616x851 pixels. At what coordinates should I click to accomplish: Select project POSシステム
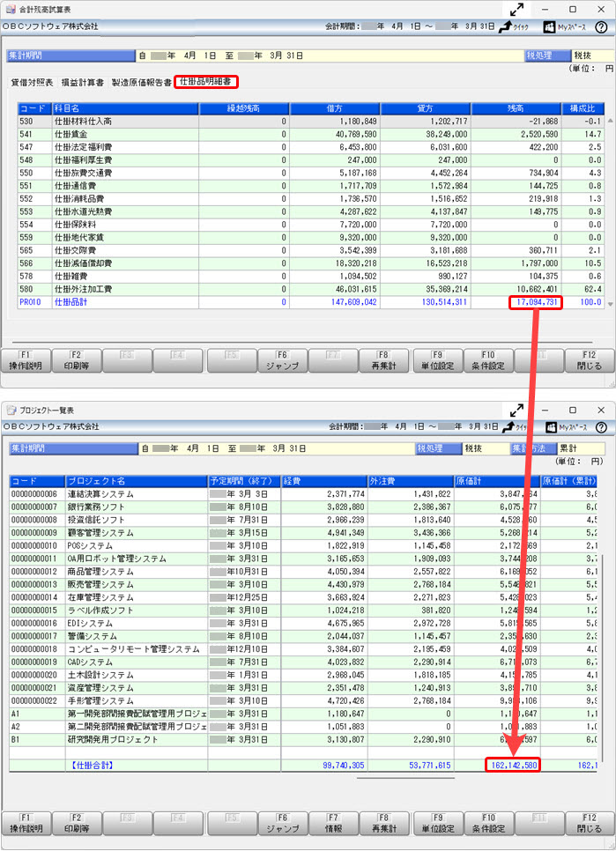[303, 545]
